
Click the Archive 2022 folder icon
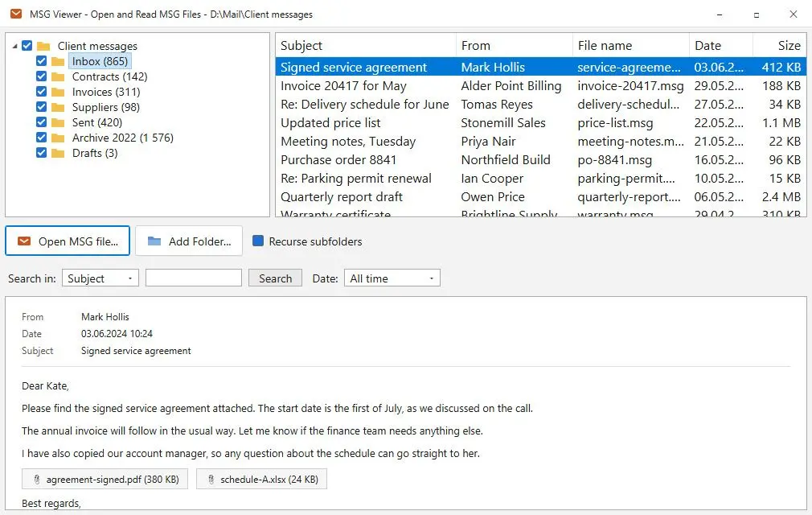tap(58, 138)
